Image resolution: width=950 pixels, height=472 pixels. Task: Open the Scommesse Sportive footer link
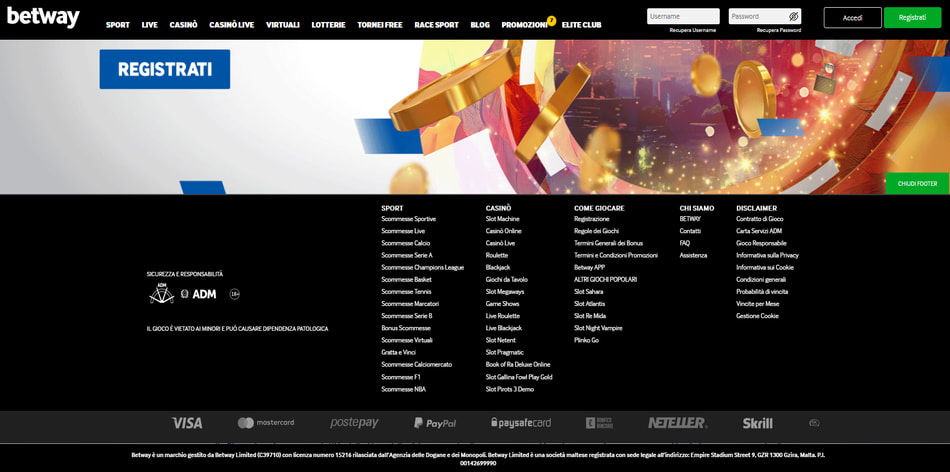click(x=408, y=219)
